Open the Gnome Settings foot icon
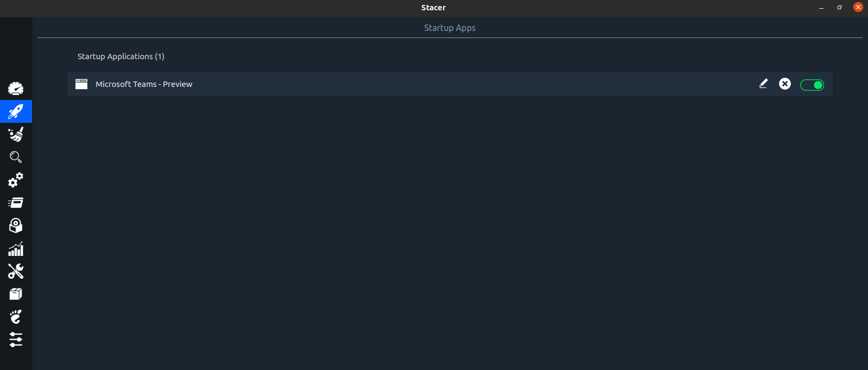 point(16,317)
